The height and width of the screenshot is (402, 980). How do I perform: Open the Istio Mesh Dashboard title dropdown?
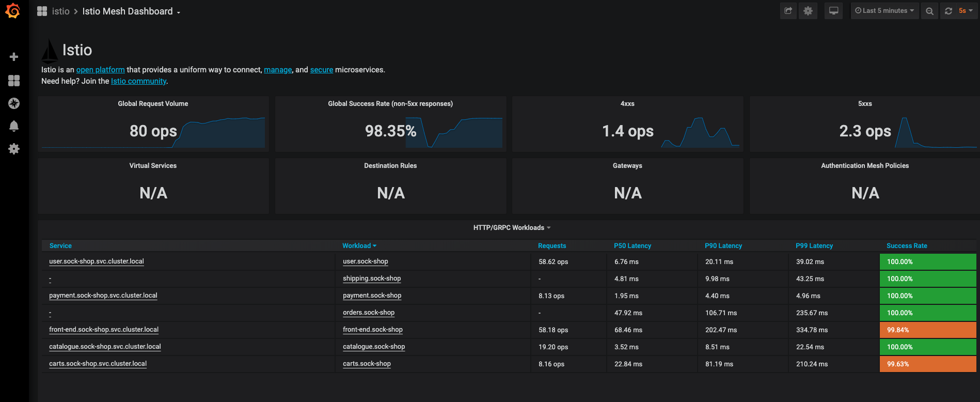click(x=131, y=11)
